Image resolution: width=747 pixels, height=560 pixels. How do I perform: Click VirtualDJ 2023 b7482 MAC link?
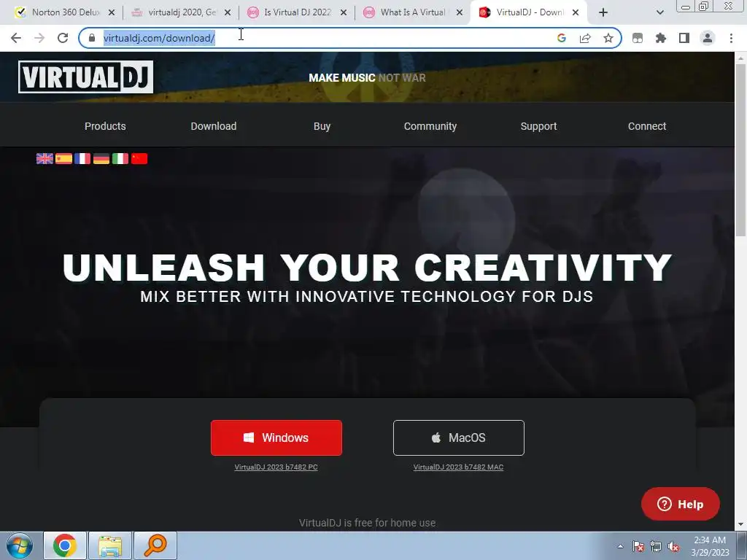[x=458, y=467]
